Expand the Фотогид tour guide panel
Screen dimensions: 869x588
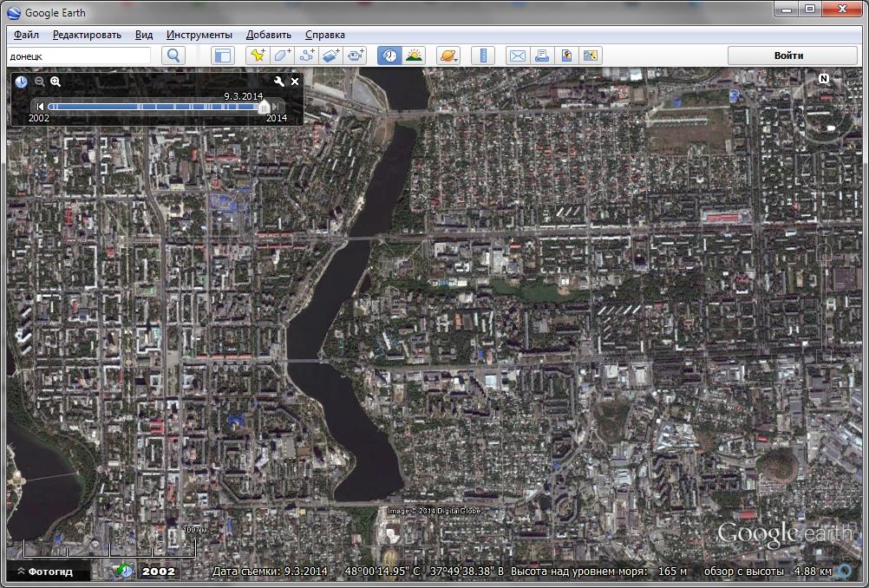[x=49, y=572]
